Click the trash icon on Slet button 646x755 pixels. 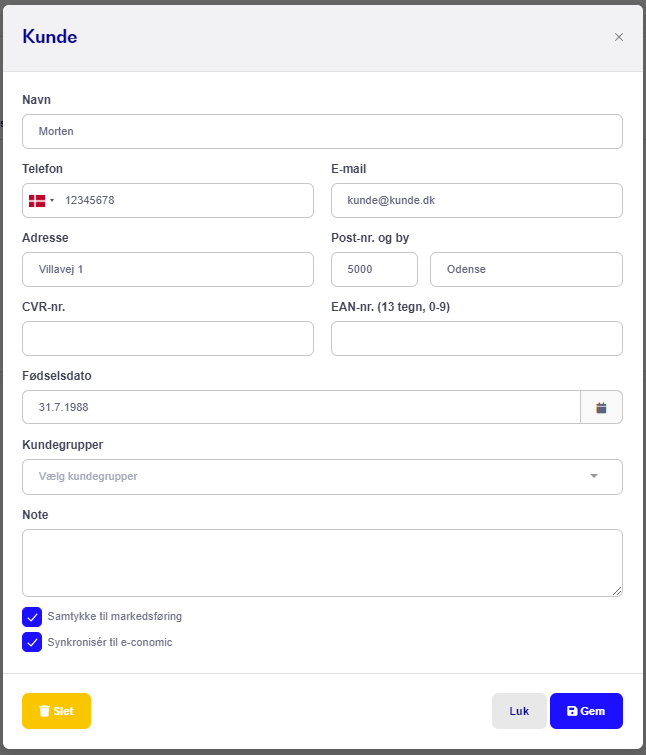pyautogui.click(x=44, y=711)
